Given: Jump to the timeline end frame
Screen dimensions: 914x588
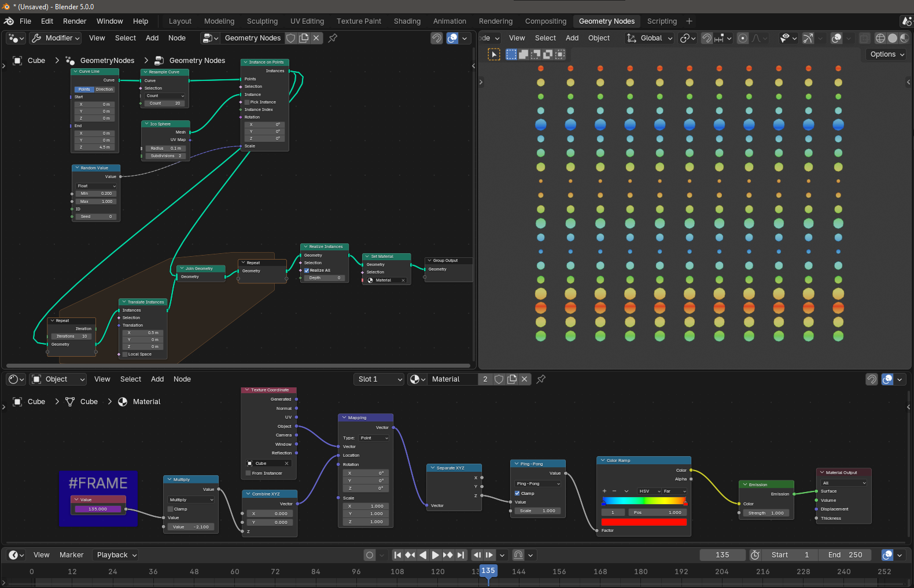Looking at the screenshot, I should (460, 555).
